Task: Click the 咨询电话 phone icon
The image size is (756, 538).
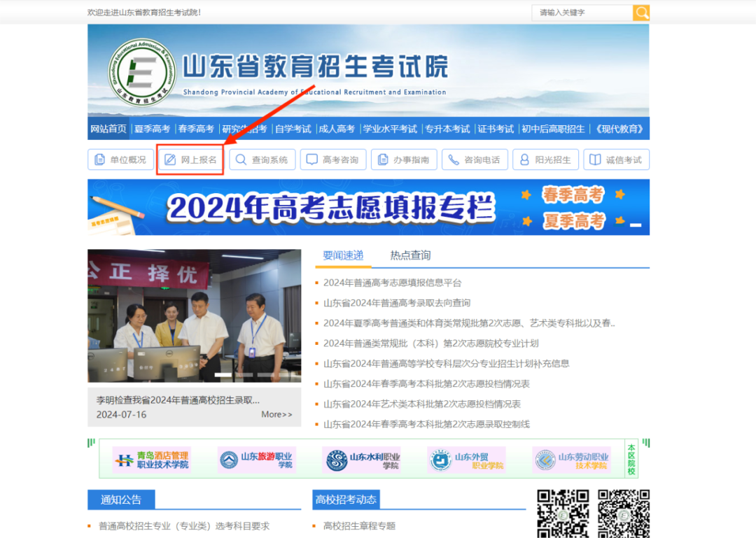Action: click(x=454, y=160)
